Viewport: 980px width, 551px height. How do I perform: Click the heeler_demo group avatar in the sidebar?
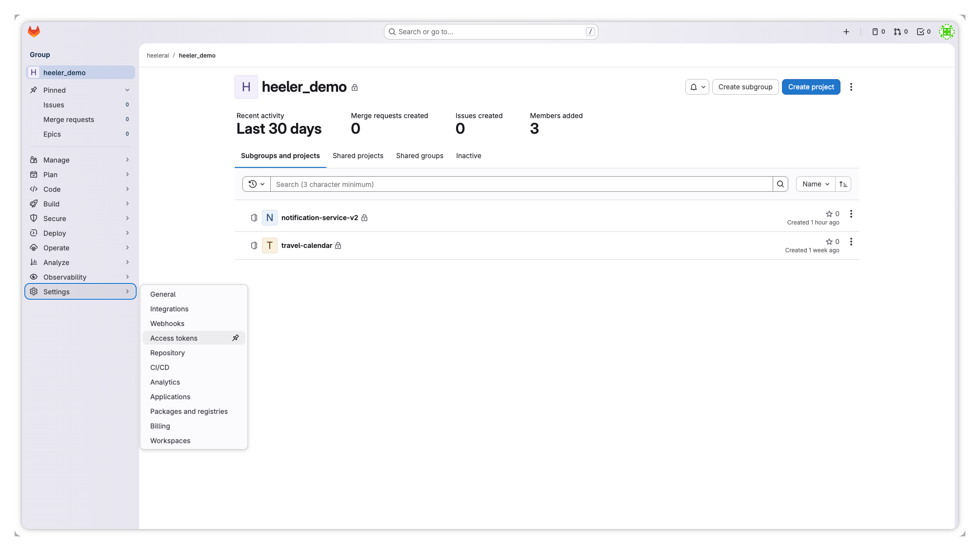click(34, 73)
